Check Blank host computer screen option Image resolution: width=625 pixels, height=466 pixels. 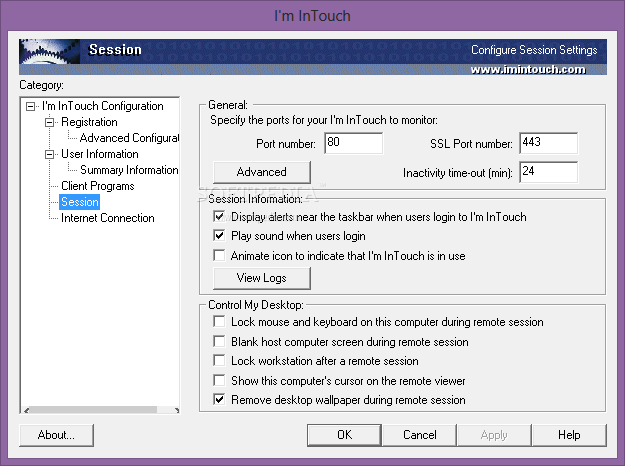pyautogui.click(x=219, y=341)
